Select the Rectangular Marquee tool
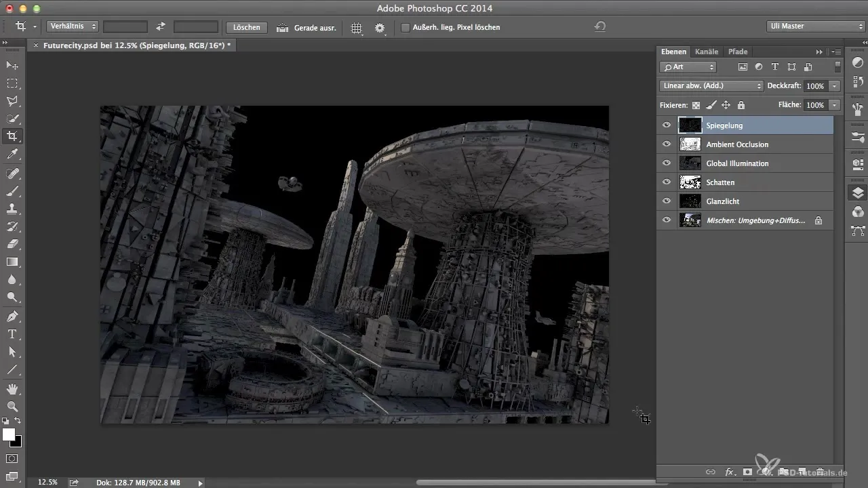 [x=12, y=83]
